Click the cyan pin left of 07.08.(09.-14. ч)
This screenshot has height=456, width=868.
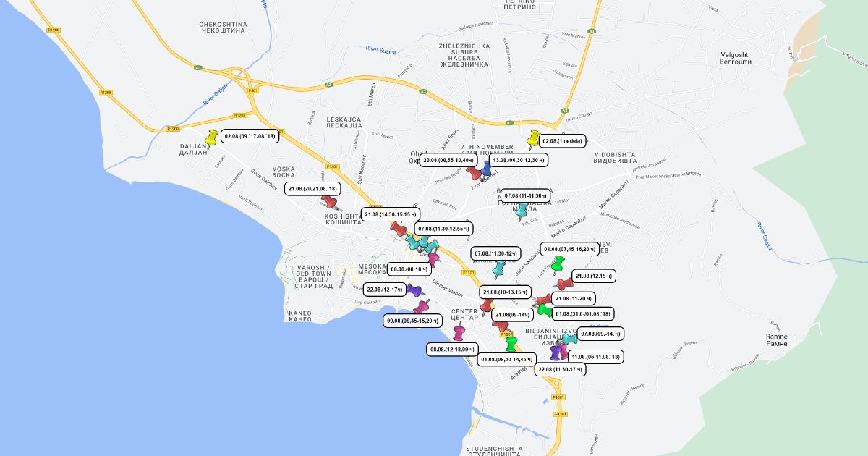pyautogui.click(x=571, y=338)
